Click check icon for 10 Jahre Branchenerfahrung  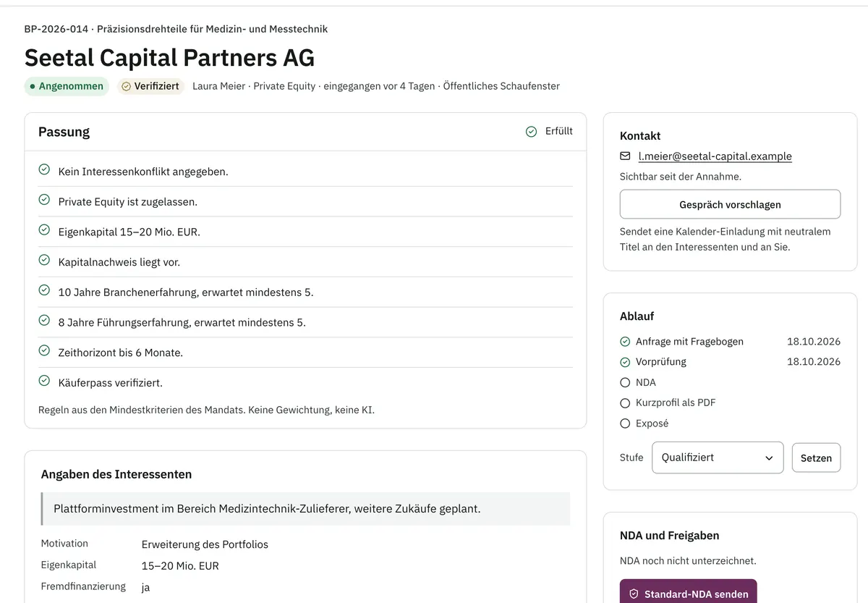pyautogui.click(x=44, y=290)
